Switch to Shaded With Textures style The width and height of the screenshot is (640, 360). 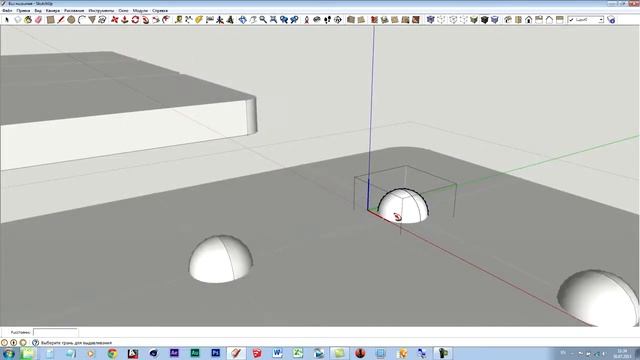(484, 20)
